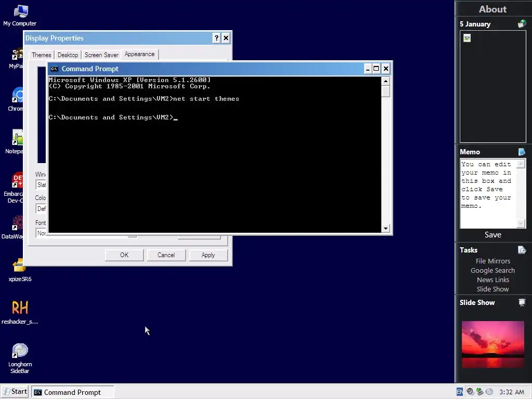Open the News Links task
Screen dimensions: 532x399
493,280
